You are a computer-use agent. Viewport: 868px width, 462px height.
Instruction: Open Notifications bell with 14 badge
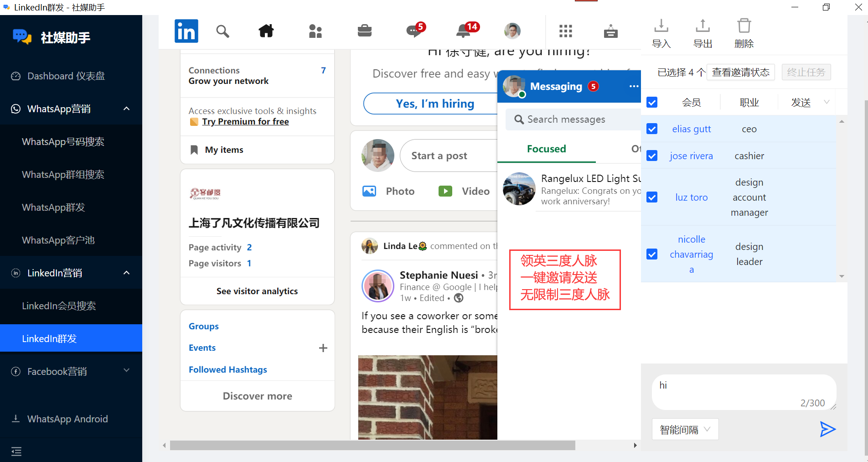[x=467, y=30]
